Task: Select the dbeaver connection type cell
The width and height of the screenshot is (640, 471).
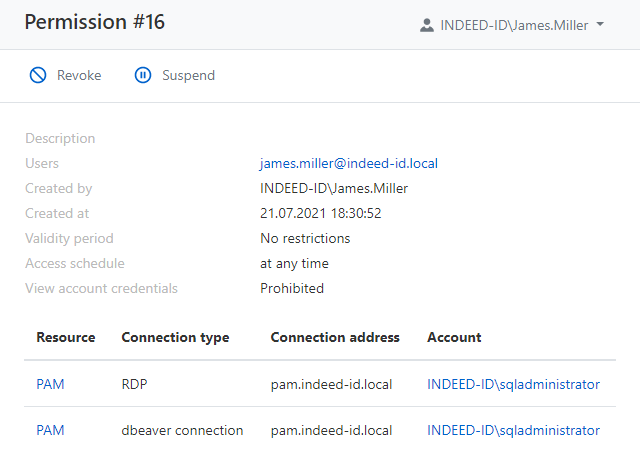Action: 182,431
